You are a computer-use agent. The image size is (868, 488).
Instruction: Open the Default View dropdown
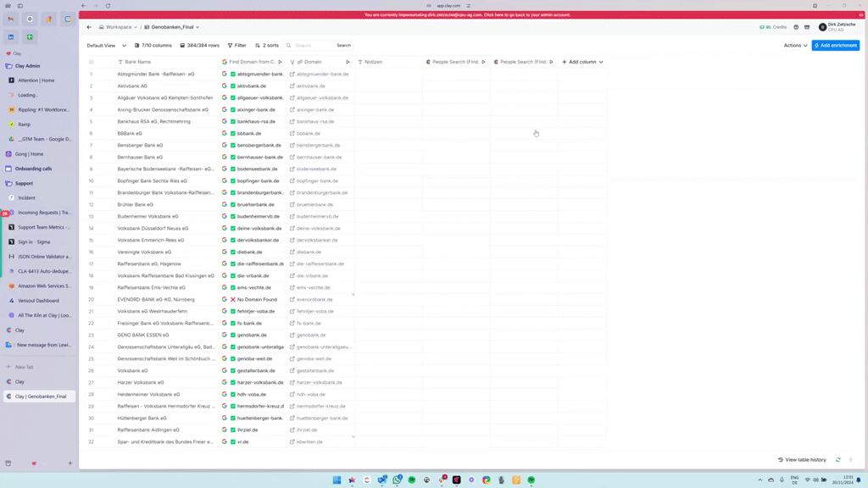pos(106,46)
